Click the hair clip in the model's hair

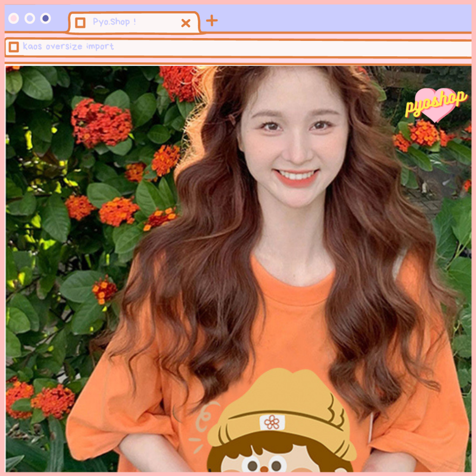pos(232,117)
